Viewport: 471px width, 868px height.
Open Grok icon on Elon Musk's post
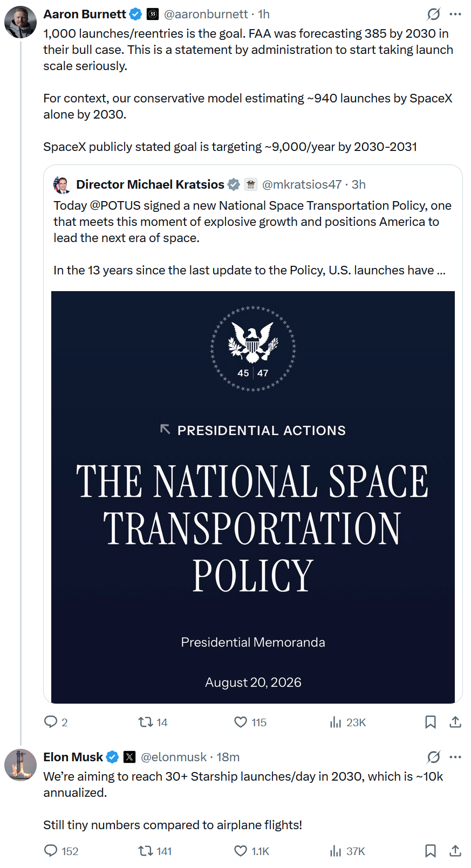click(434, 757)
